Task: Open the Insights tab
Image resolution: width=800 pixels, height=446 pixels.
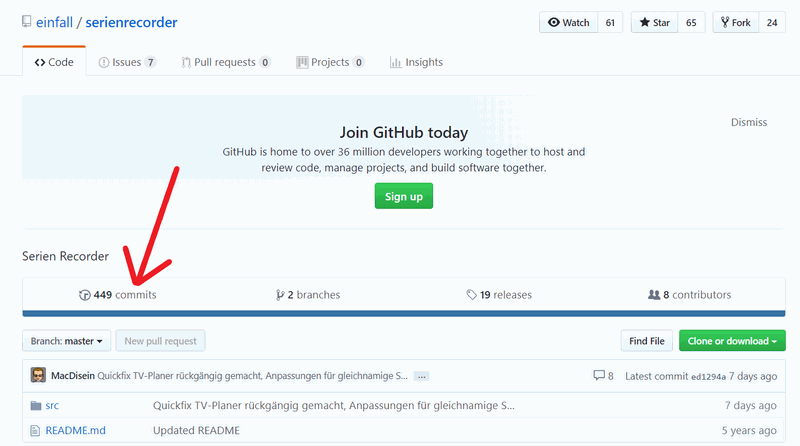Action: (x=416, y=62)
